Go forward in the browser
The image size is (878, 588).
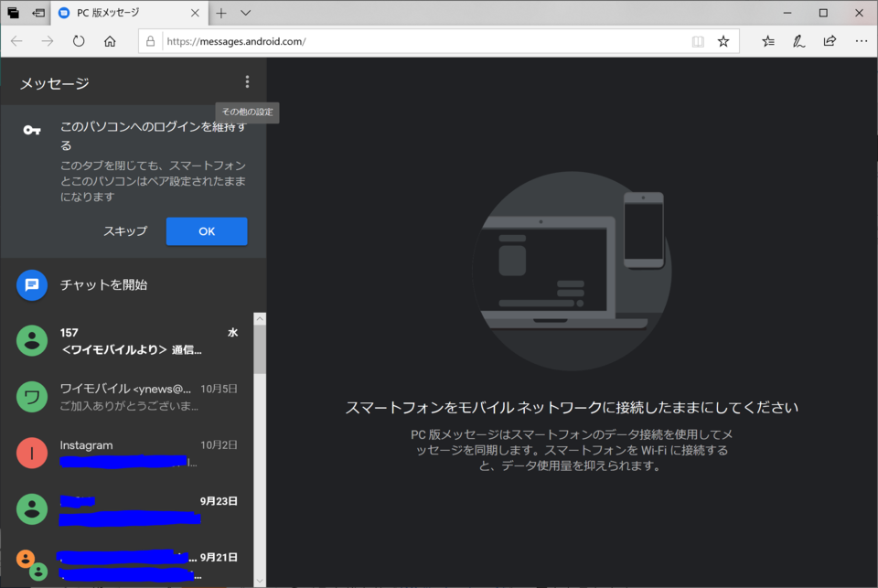[48, 41]
